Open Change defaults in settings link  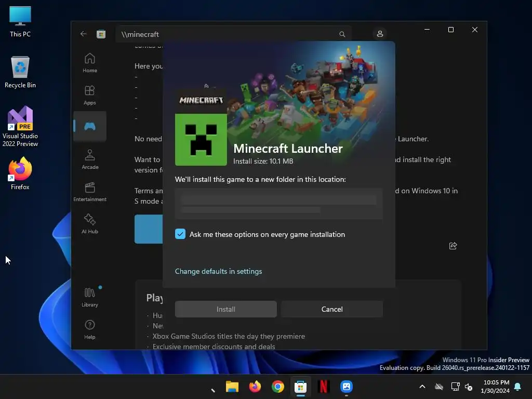click(x=219, y=271)
